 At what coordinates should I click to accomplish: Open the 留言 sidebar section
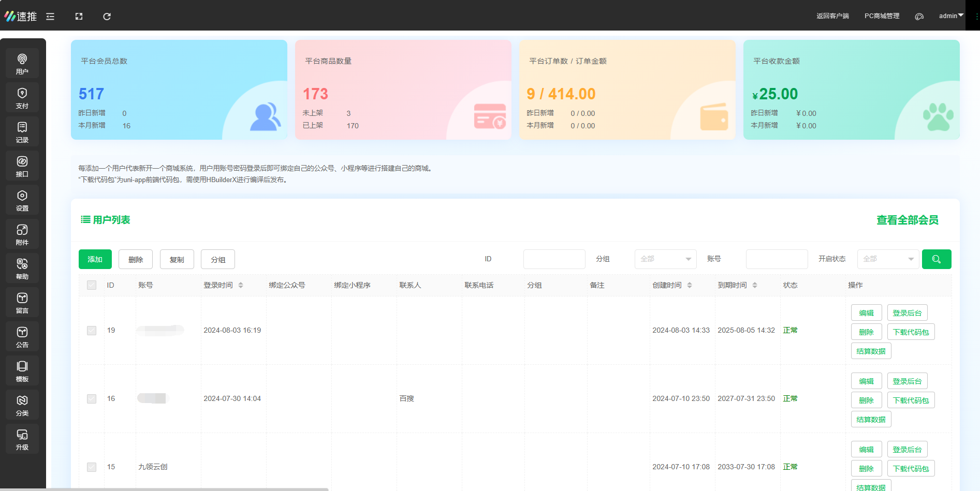tap(22, 302)
